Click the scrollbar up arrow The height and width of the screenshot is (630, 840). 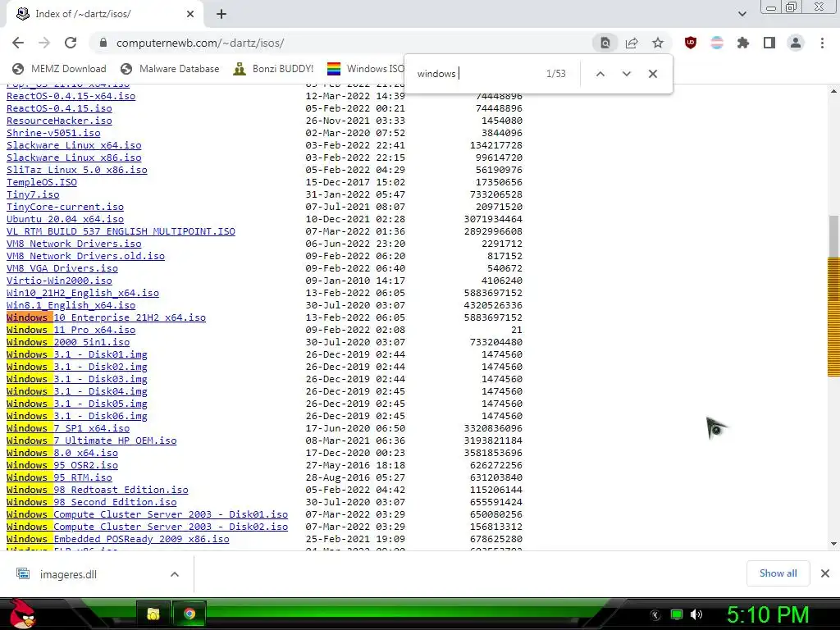[x=833, y=92]
